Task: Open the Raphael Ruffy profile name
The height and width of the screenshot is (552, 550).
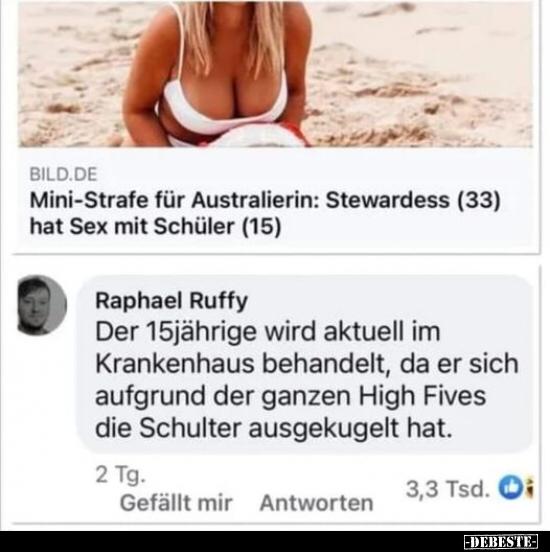Action: pos(171,301)
